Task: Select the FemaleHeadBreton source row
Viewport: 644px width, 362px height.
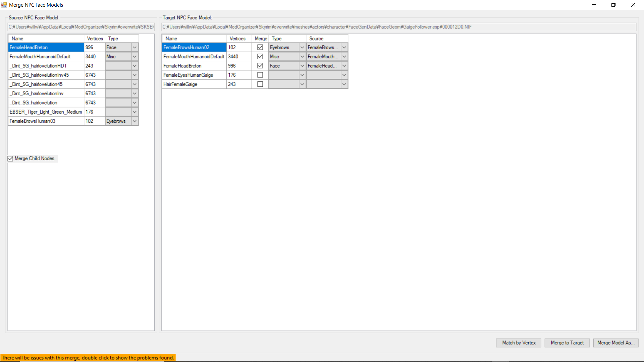Action: pos(46,47)
